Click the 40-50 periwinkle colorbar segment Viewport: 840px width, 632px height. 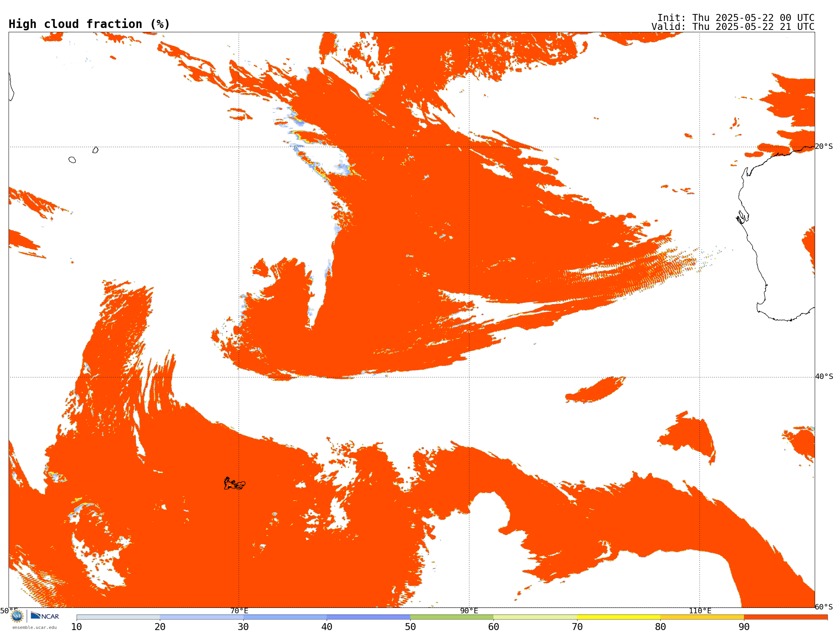pos(368,617)
